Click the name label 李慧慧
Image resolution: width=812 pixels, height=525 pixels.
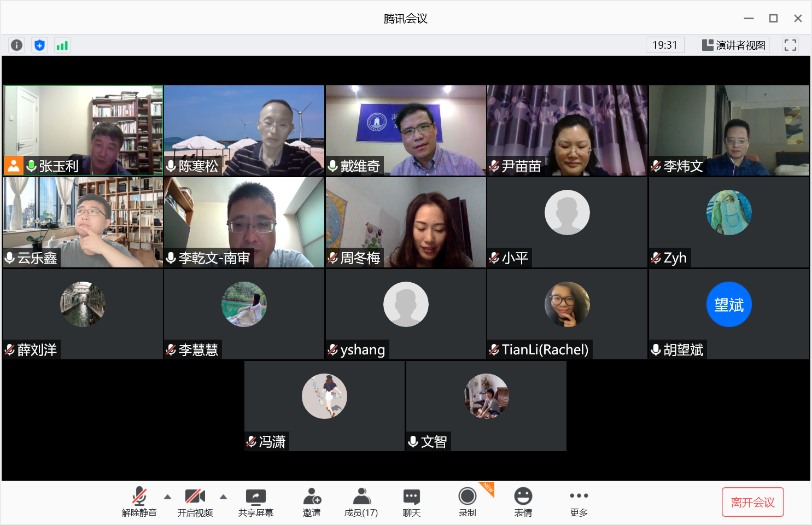coord(198,349)
